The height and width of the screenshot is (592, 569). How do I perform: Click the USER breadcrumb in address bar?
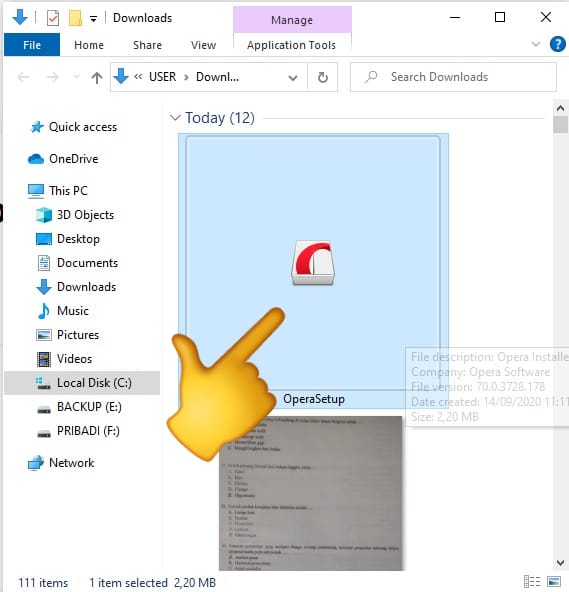tap(162, 77)
